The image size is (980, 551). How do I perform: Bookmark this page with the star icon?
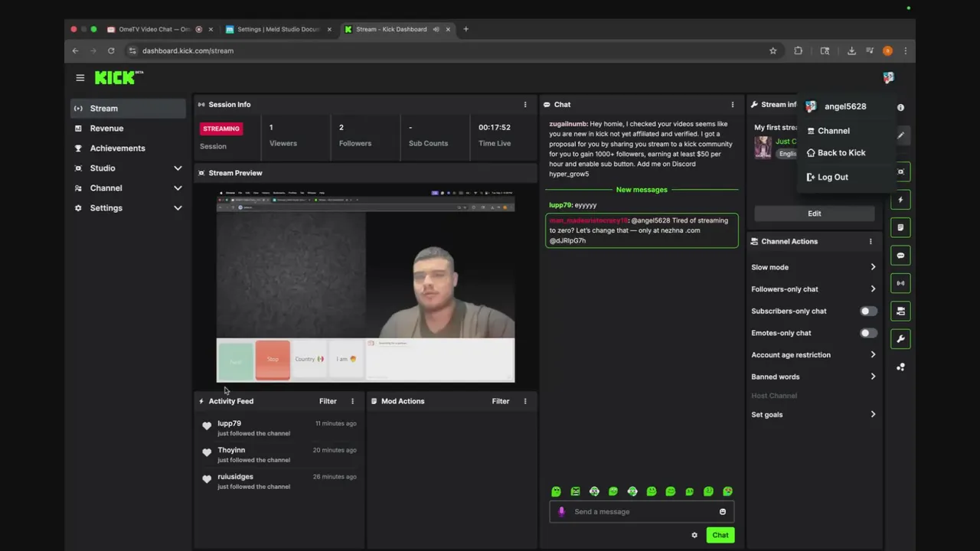click(x=773, y=51)
